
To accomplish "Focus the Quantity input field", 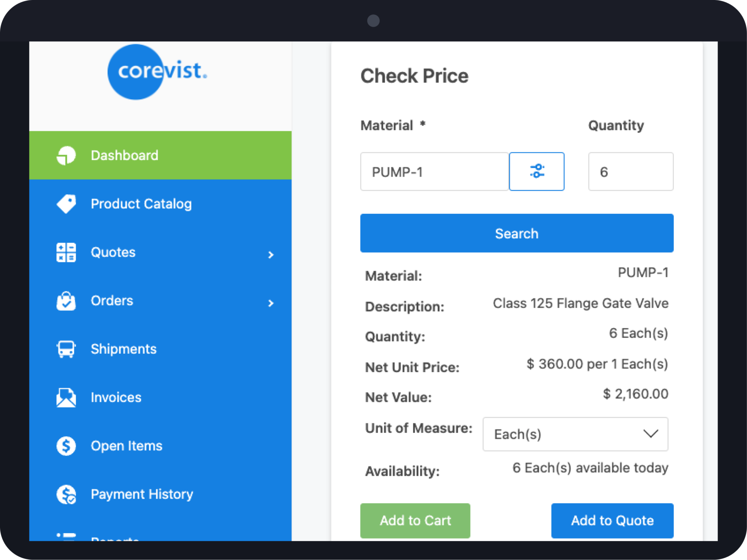I will pos(631,172).
